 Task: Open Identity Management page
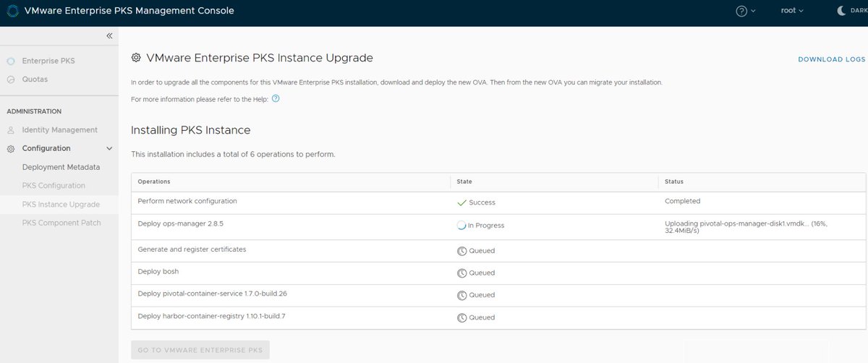click(60, 130)
